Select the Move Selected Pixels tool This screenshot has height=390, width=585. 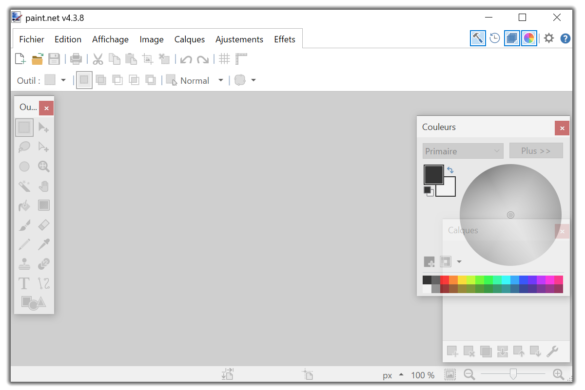coord(44,128)
